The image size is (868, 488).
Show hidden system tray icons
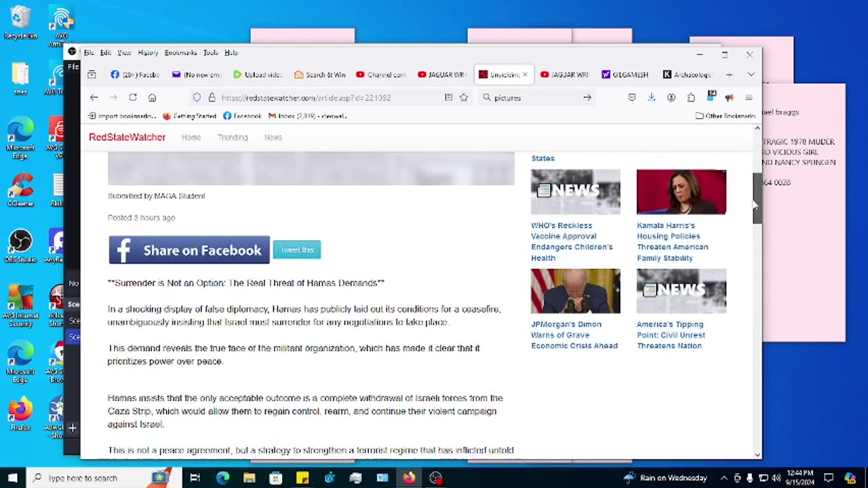coord(724,478)
